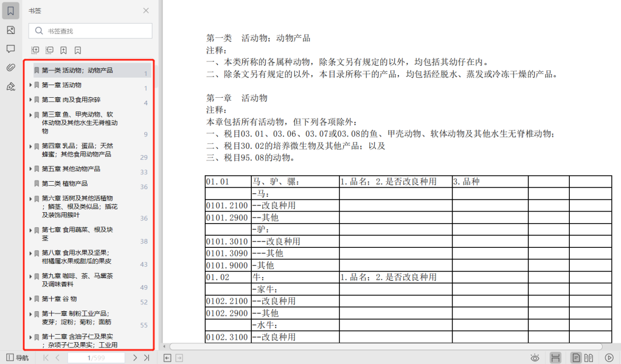Expand the 第一章 活动物 bookmark

[30, 85]
